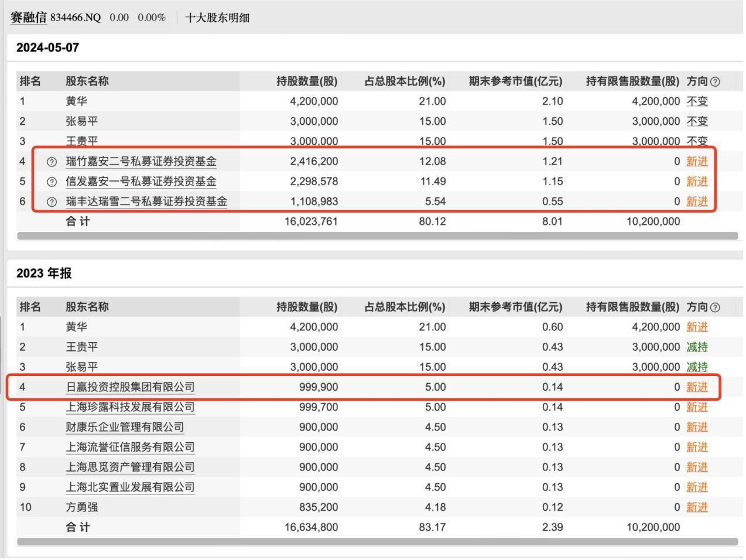This screenshot has height=560, width=746.
Task: Click 期末参考市值(亿元) header in 2023 年报 table
Action: 516,307
